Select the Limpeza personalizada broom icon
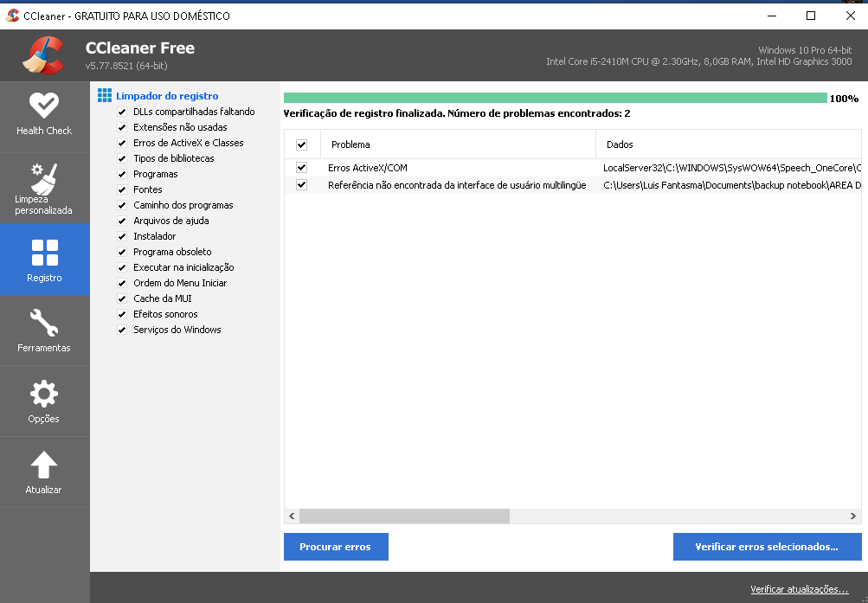This screenshot has width=868, height=603. pos(44,179)
